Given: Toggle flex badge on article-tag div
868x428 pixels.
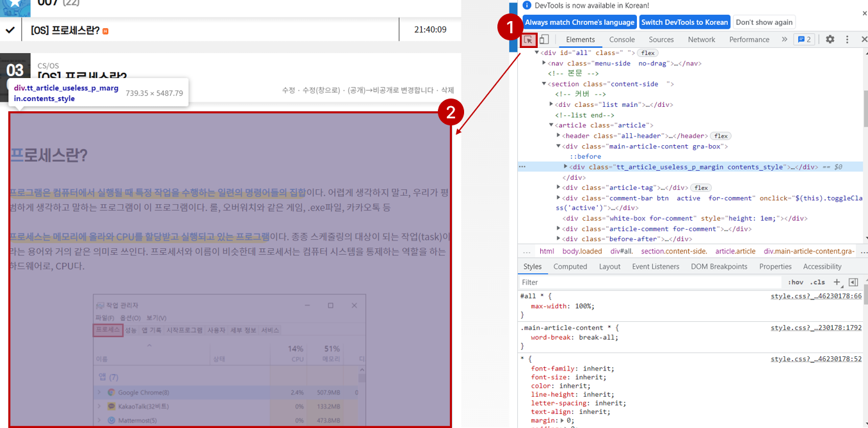Looking at the screenshot, I should (x=701, y=187).
